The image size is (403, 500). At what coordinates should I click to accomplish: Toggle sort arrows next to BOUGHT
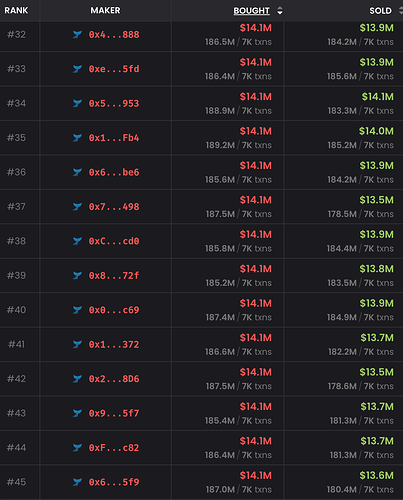pyautogui.click(x=280, y=11)
